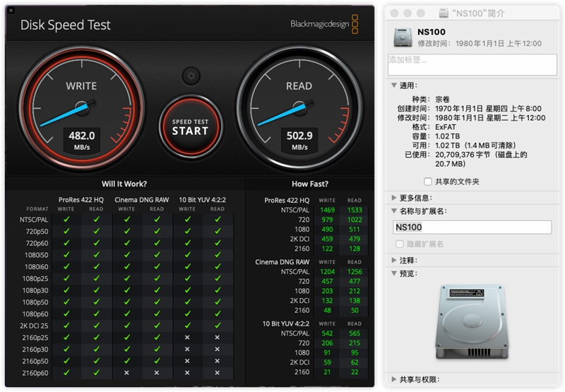
Task: Click the Cinema DNG RAW write checkmark for 1080p30
Action: (127, 290)
